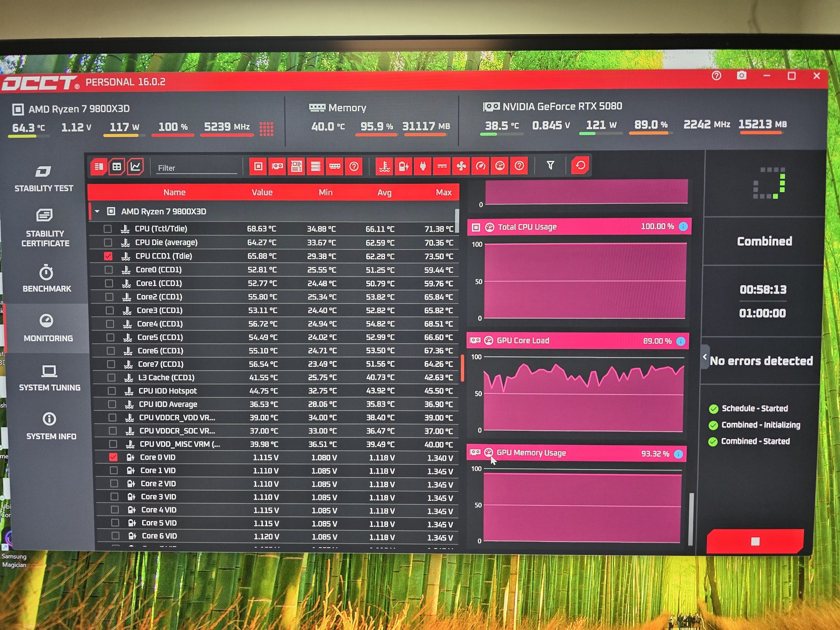Check the Core 3 VID checkbox

[x=114, y=497]
